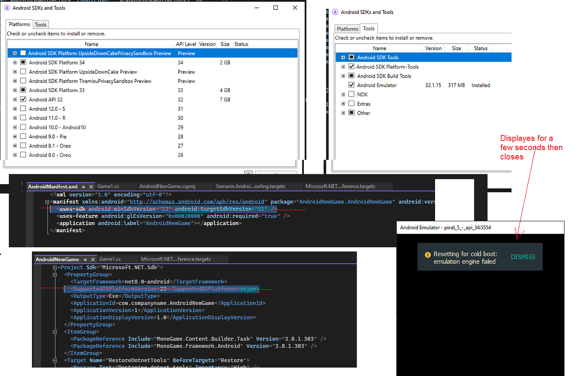The height and width of the screenshot is (376, 588).
Task: Check the Android 12.0 - S checkbox
Action: [23, 108]
